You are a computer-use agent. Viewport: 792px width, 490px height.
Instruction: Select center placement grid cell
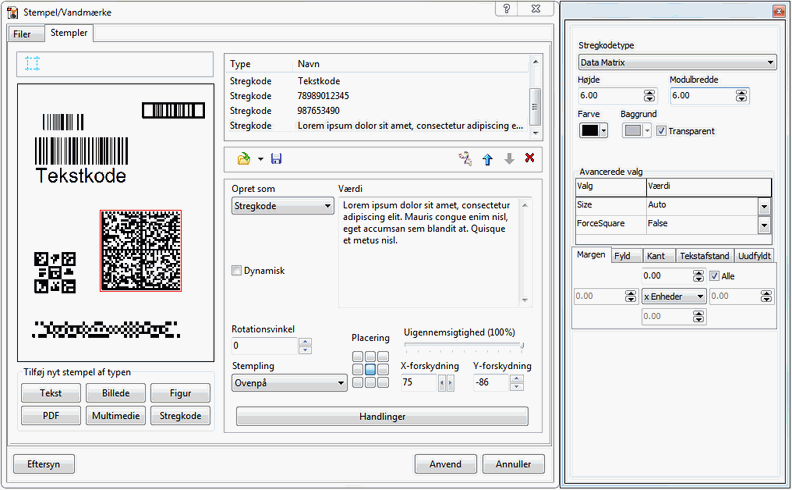point(370,369)
